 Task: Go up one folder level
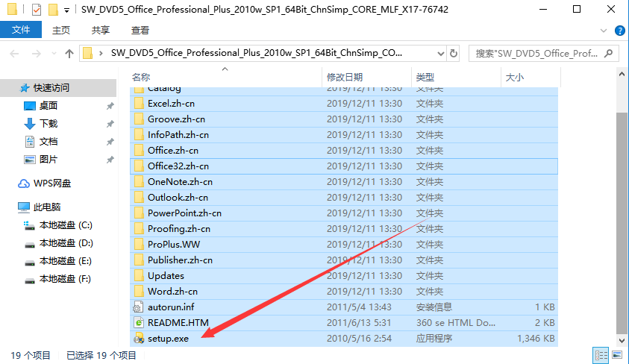tap(69, 54)
